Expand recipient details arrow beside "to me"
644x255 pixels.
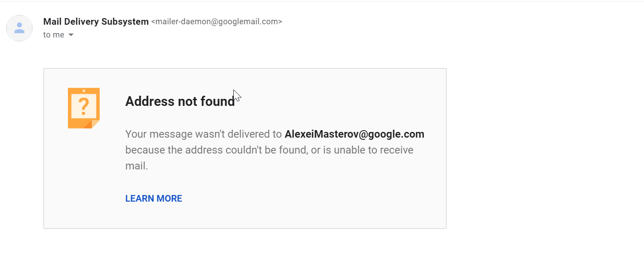(x=71, y=35)
